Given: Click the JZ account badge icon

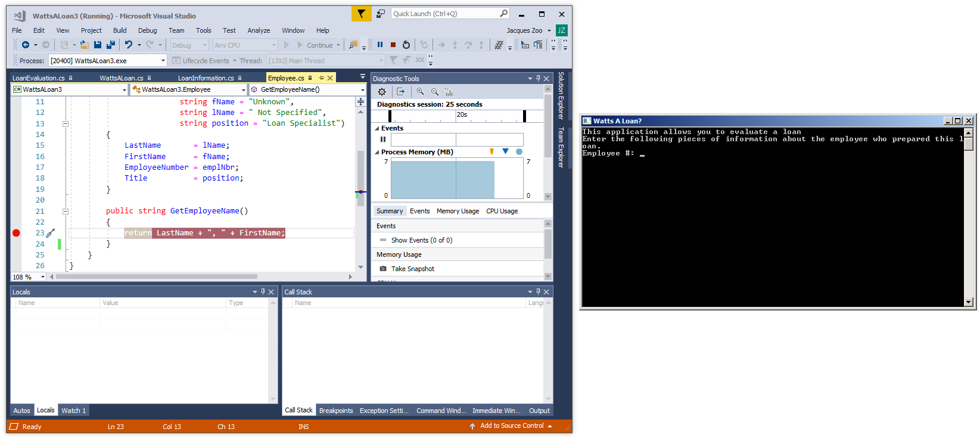Looking at the screenshot, I should point(561,30).
